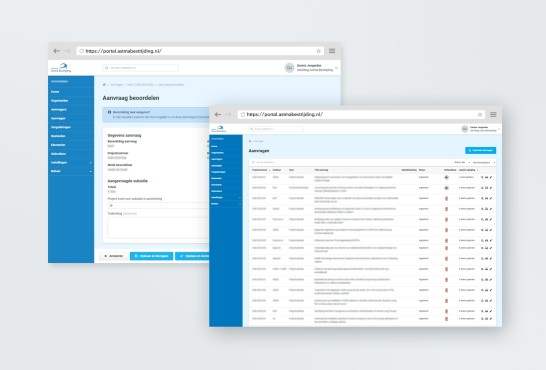Click the Opslaan en doorgaan button
This screenshot has width=546, height=370.
point(151,256)
